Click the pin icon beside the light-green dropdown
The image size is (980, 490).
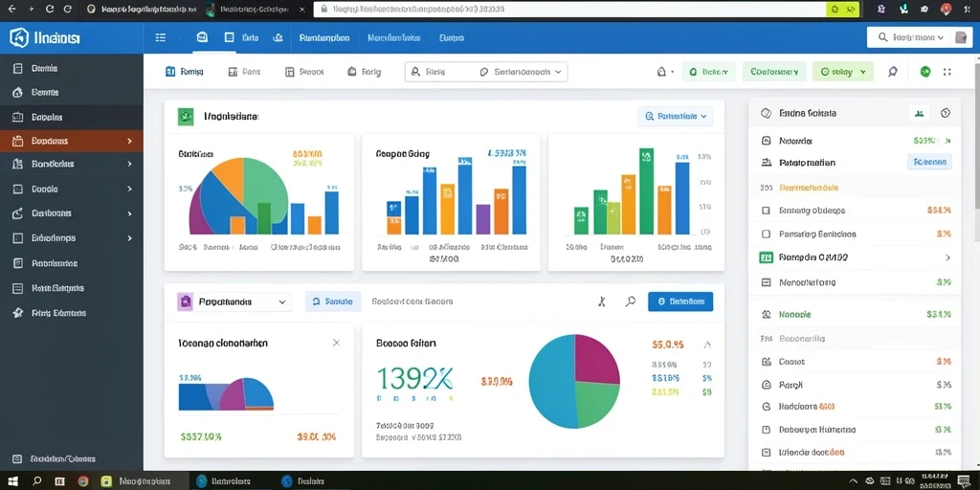(893, 72)
